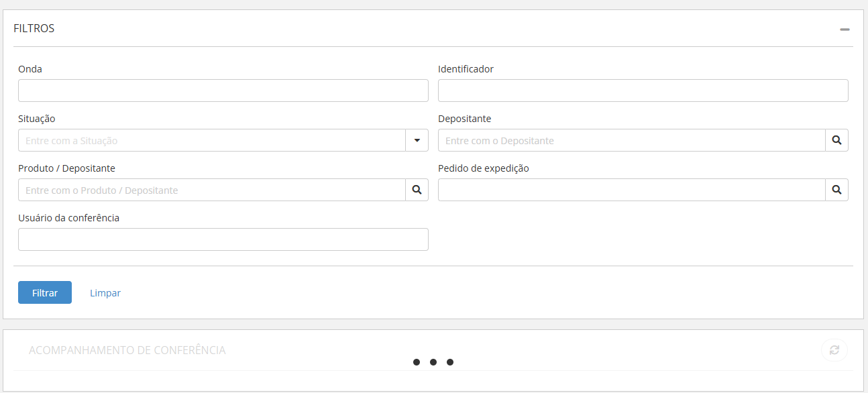868x393 pixels.
Task: Expand the Situação dropdown arrow
Action: coord(417,140)
